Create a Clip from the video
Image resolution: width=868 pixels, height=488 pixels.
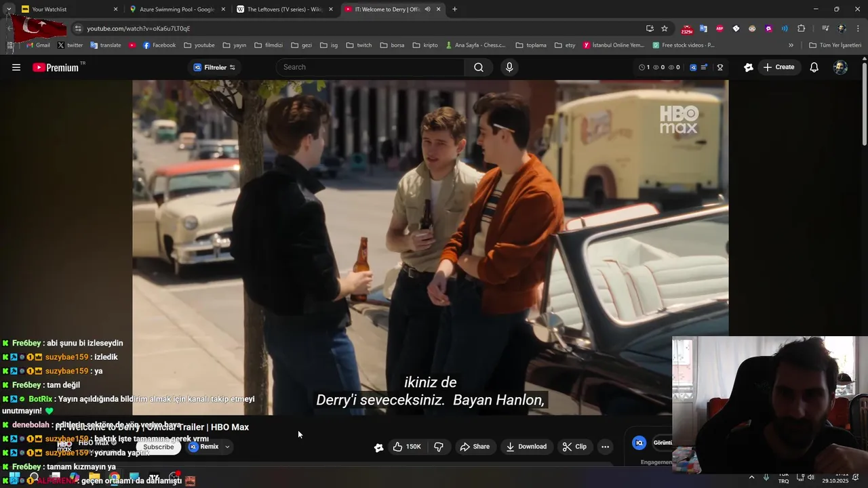574,447
